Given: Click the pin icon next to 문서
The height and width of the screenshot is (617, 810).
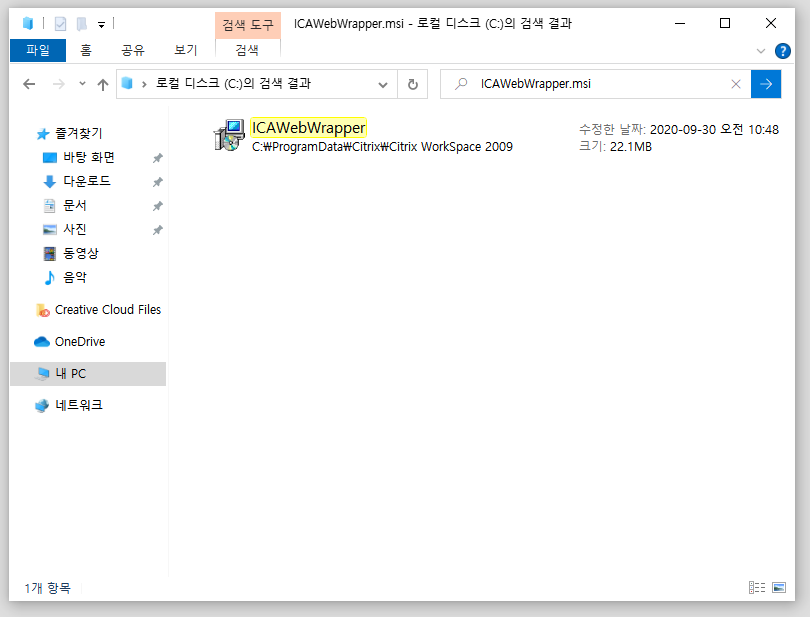Looking at the screenshot, I should click(x=158, y=206).
